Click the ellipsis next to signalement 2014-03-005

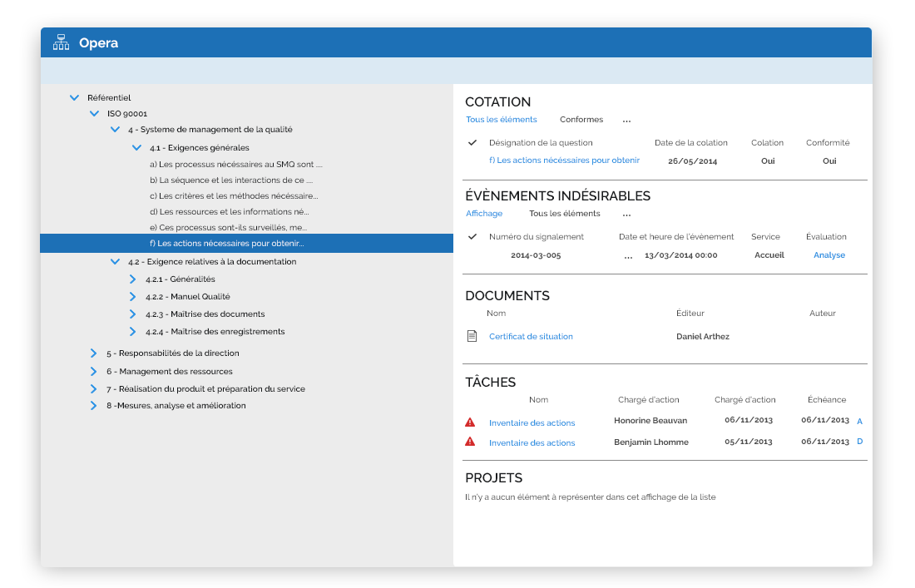[628, 256]
